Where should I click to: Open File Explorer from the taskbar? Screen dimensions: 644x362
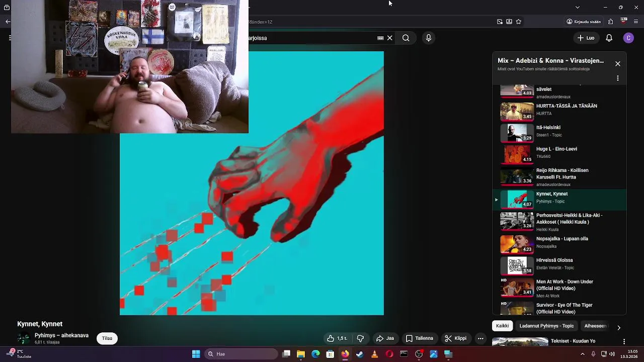pos(300,354)
